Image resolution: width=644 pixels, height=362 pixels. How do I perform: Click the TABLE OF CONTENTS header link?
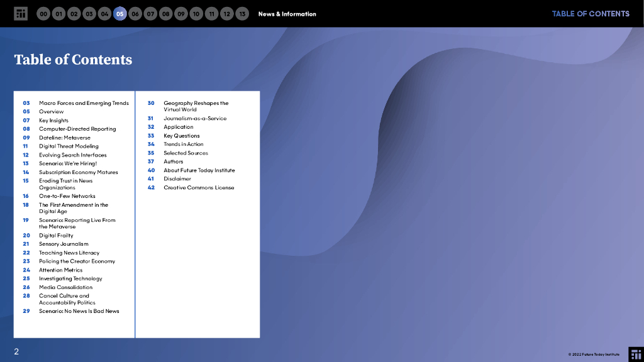point(590,14)
